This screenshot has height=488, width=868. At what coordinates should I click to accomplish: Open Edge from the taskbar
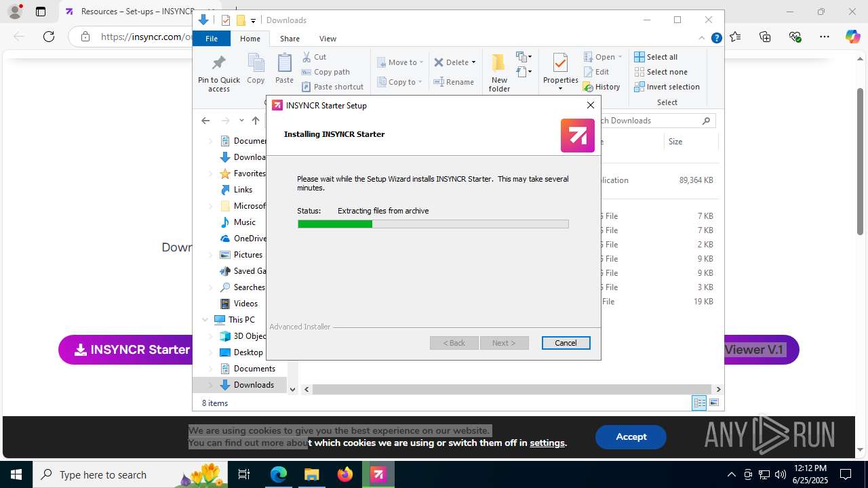279,474
